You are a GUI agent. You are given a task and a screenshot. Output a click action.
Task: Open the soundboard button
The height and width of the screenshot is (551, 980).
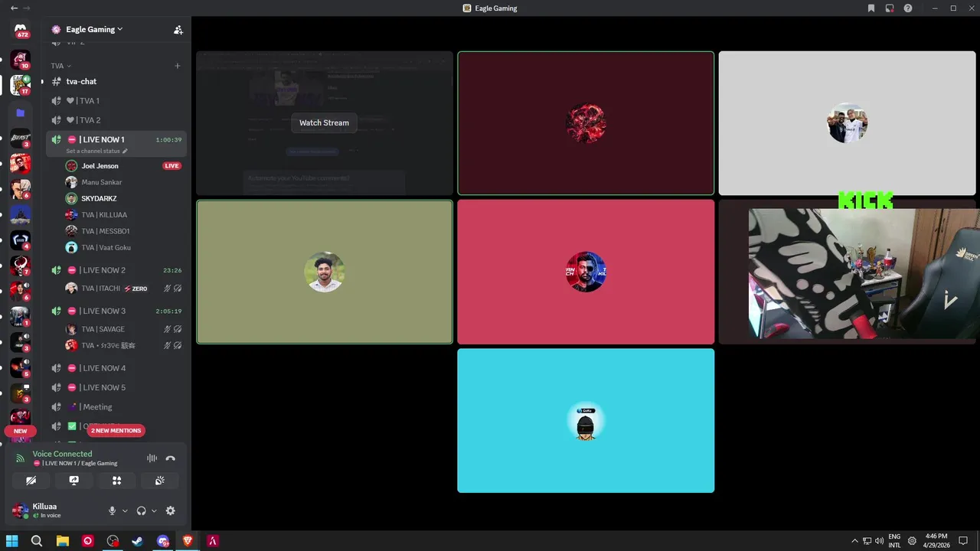coord(159,481)
